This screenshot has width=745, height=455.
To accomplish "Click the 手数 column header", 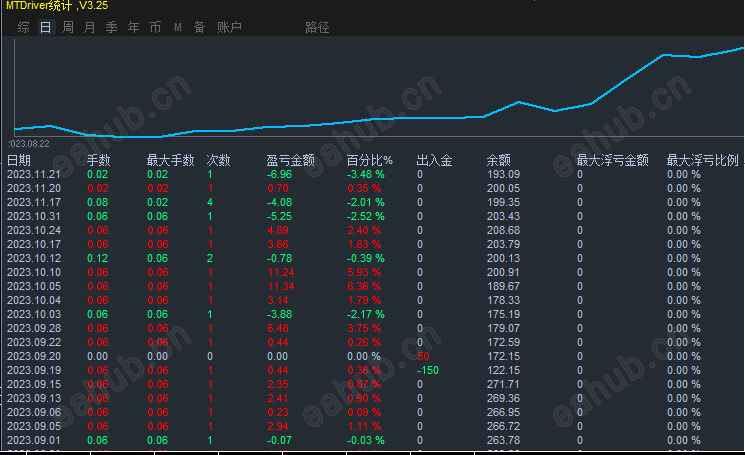I will point(98,160).
